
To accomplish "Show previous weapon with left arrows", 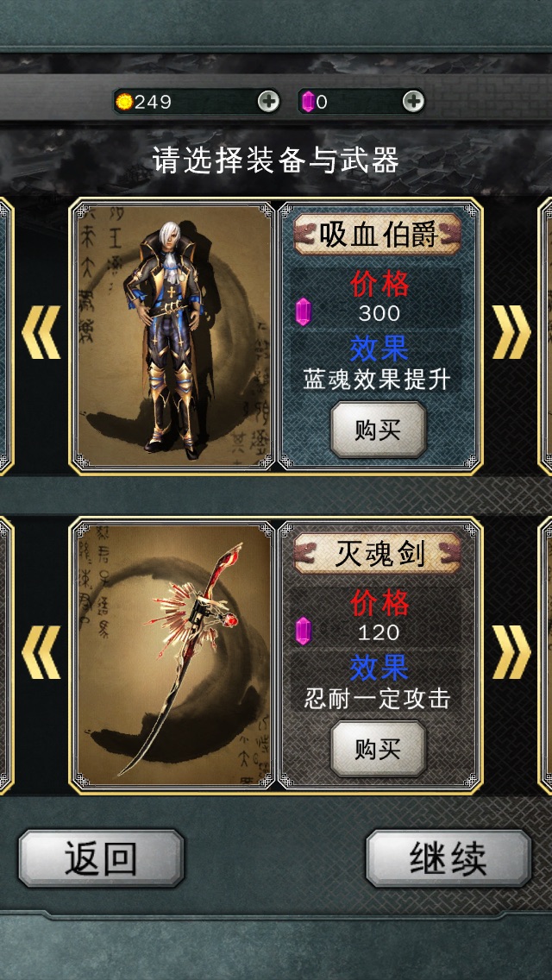I will click(x=41, y=652).
